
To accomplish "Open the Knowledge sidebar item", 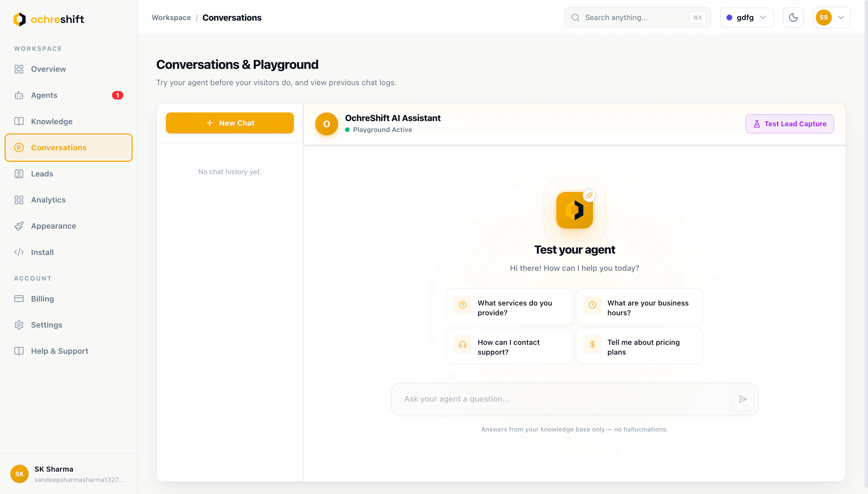I will tap(69, 121).
